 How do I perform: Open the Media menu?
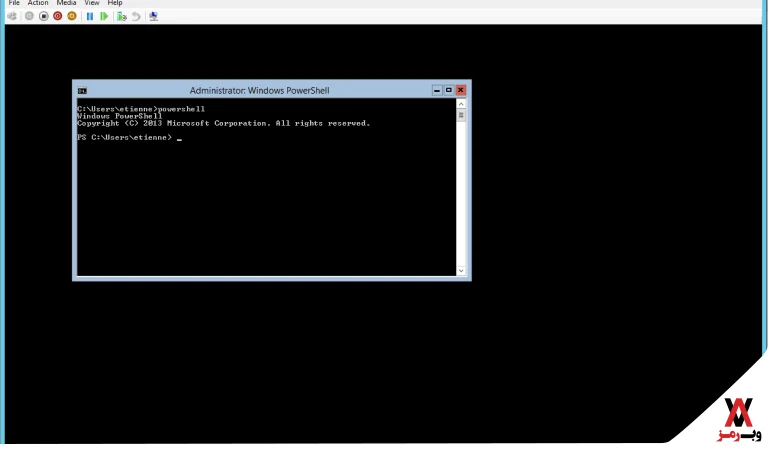coord(66,3)
